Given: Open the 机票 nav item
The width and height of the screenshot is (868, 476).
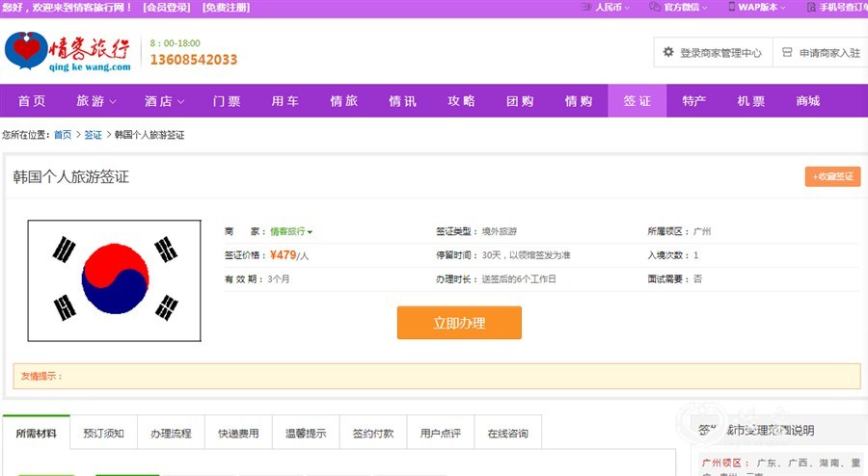Looking at the screenshot, I should (x=750, y=101).
